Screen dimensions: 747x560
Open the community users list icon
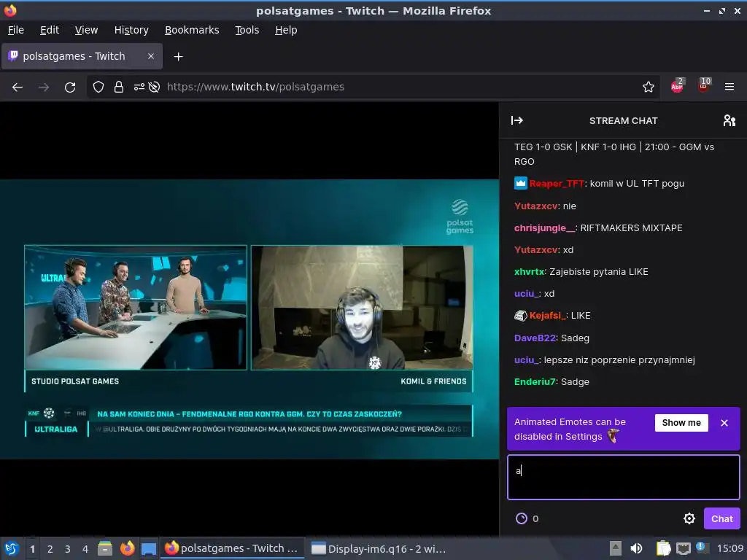click(729, 120)
